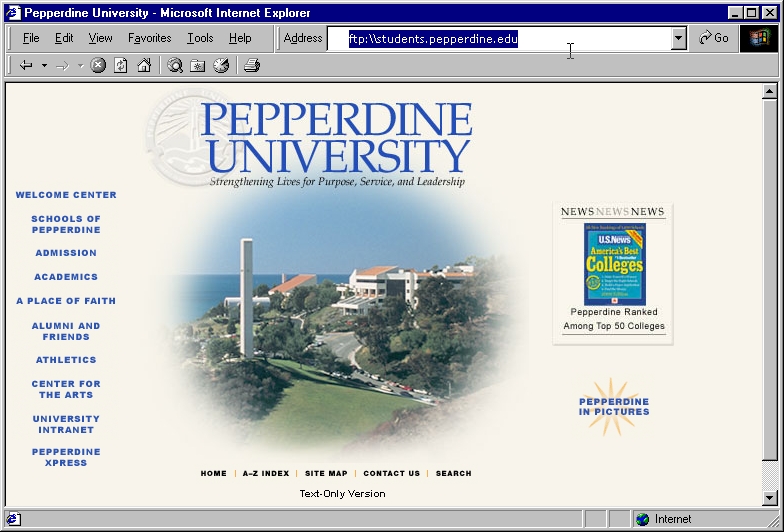
Task: Open the Favorites menu
Action: (x=150, y=38)
